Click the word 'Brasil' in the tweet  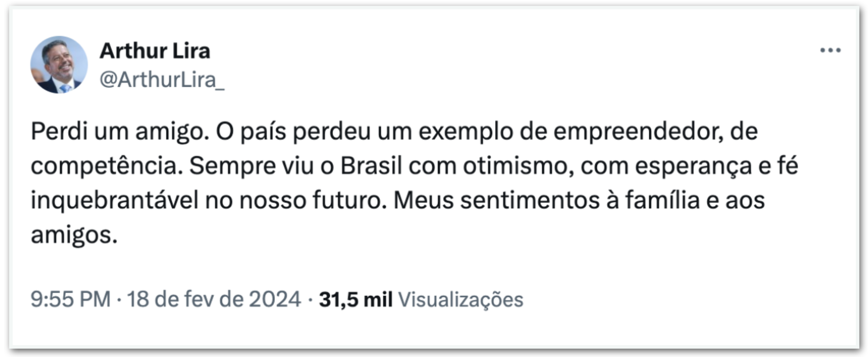pyautogui.click(x=371, y=166)
